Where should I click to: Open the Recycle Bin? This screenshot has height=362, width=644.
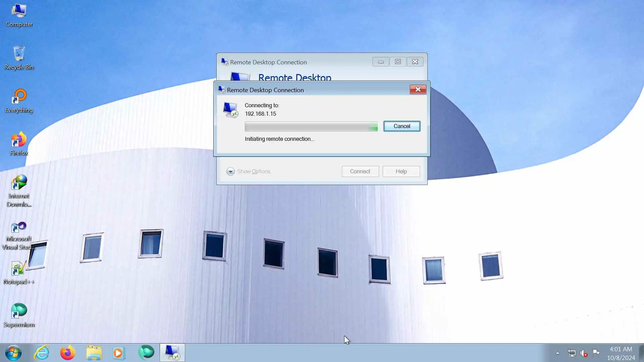(x=19, y=58)
